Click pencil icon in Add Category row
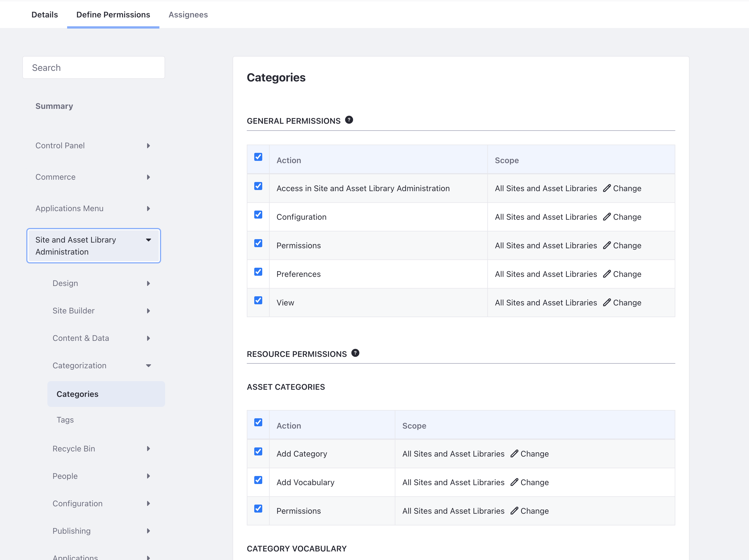Viewport: 749px width, 560px height. pos(514,453)
